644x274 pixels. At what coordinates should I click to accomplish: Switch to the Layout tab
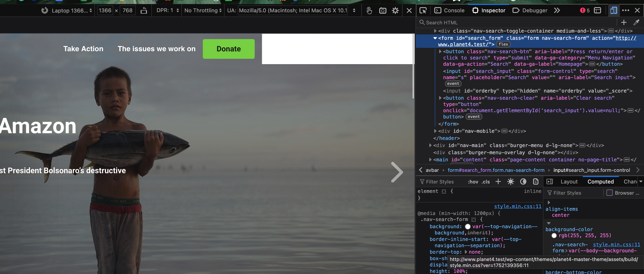pyautogui.click(x=569, y=181)
